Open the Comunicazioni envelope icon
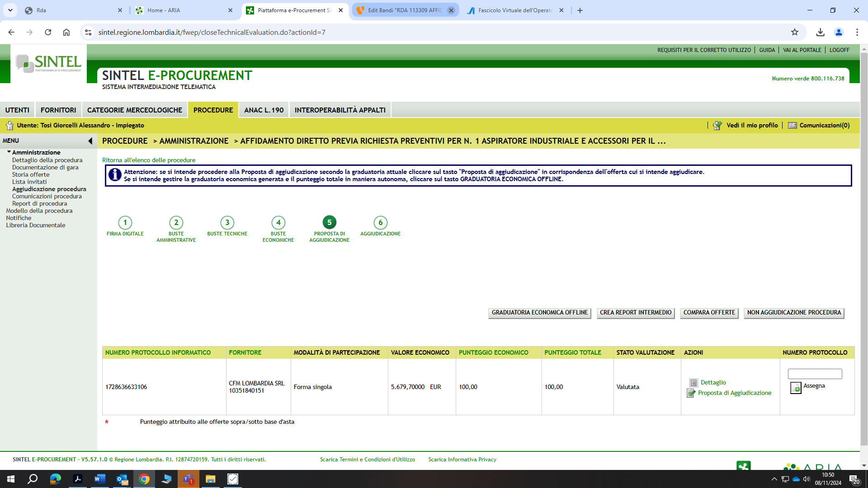This screenshot has width=868, height=488. 793,126
